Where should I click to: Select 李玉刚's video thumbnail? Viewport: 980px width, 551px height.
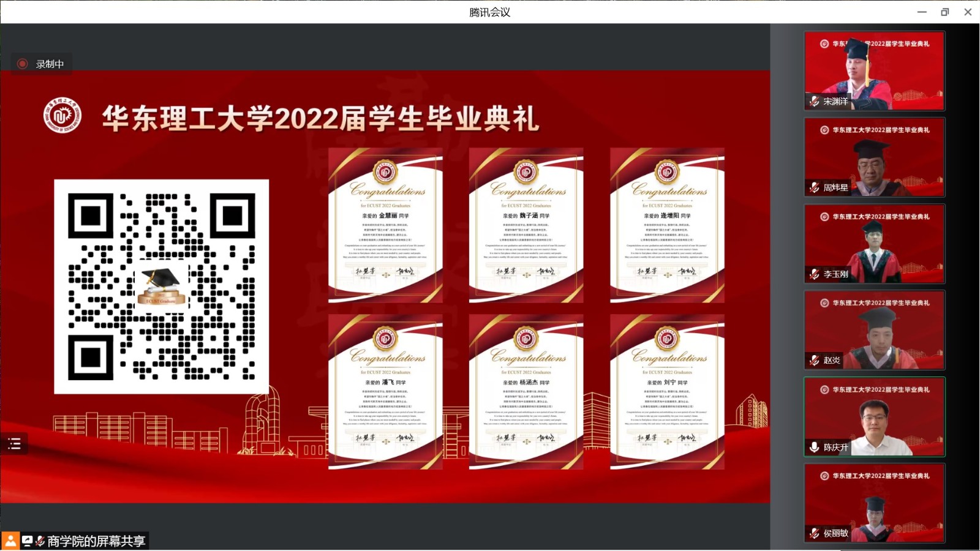pyautogui.click(x=874, y=244)
